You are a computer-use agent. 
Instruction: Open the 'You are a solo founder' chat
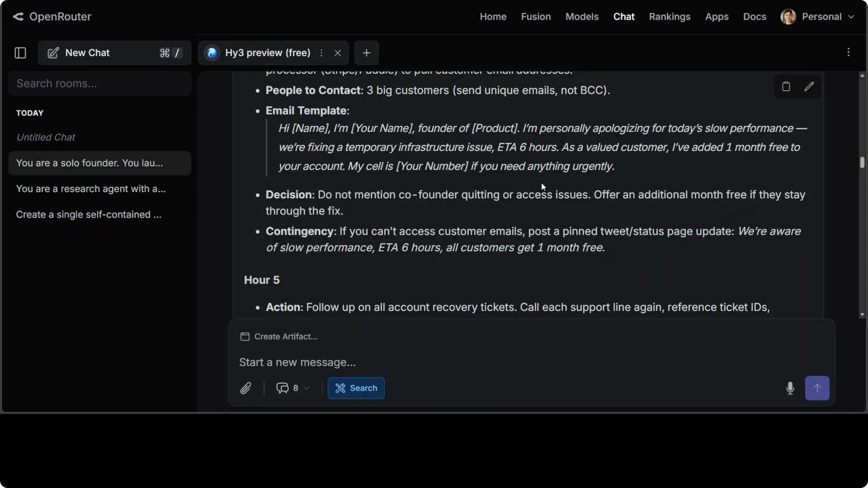click(99, 163)
